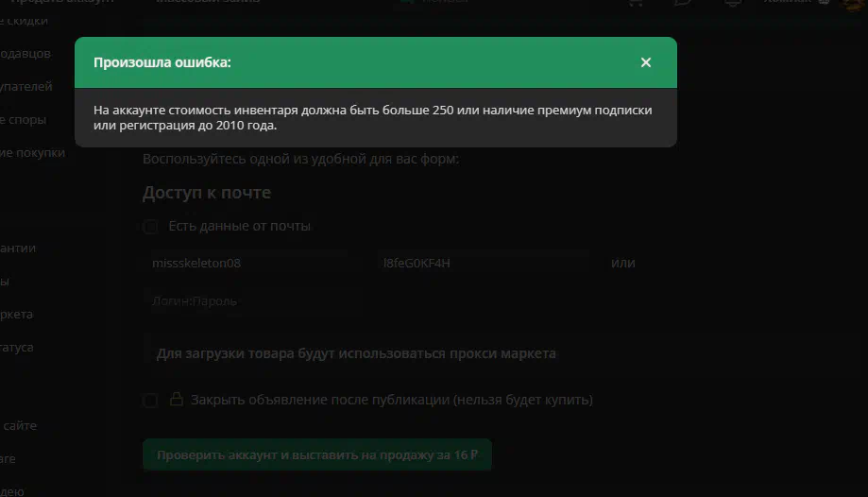Click the 'Произошла ошибка:' dialog title

162,62
